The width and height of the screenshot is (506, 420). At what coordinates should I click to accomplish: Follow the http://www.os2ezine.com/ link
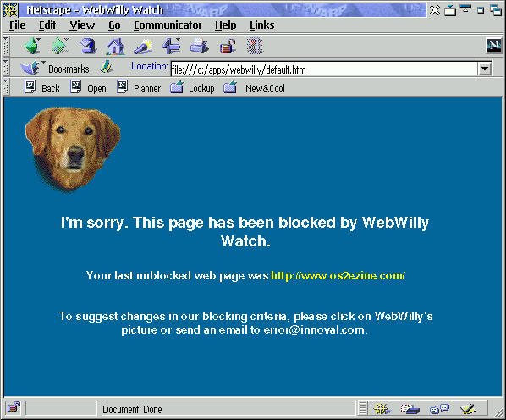pyautogui.click(x=338, y=275)
